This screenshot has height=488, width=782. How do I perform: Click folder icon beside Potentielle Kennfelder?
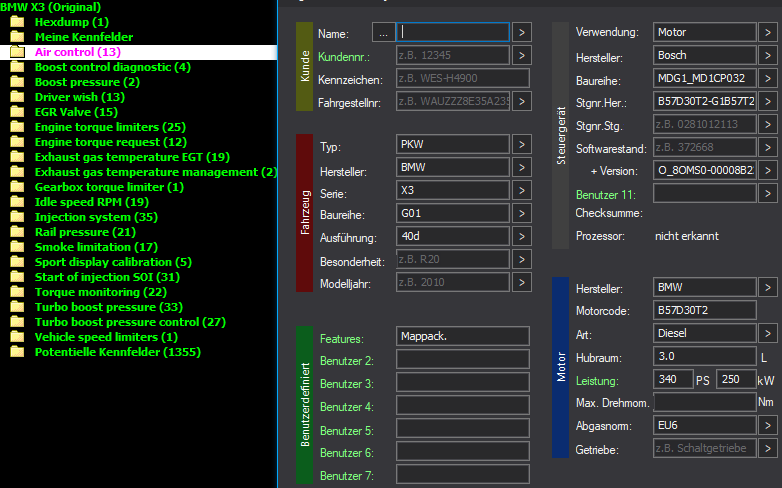17,352
